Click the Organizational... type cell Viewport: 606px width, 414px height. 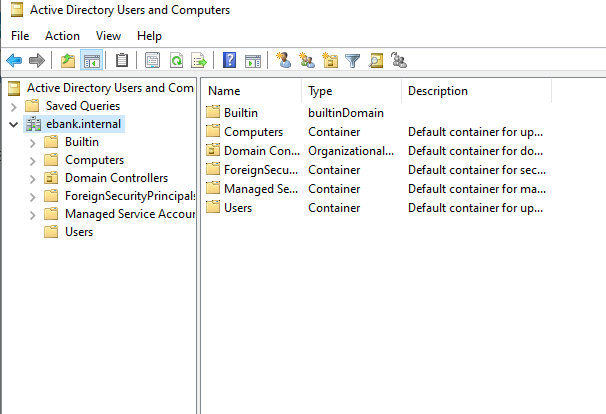pos(351,151)
